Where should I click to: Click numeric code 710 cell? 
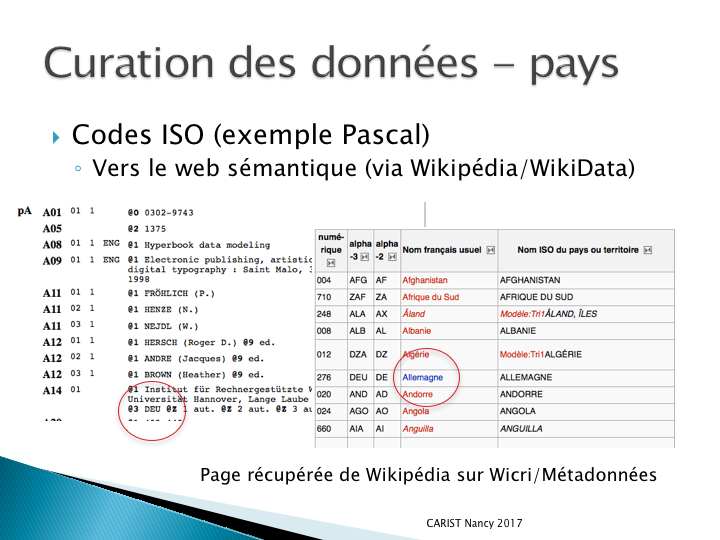(x=331, y=297)
